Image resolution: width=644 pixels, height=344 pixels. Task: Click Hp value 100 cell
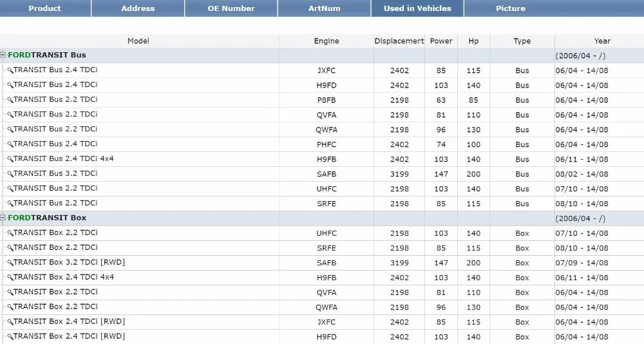473,144
